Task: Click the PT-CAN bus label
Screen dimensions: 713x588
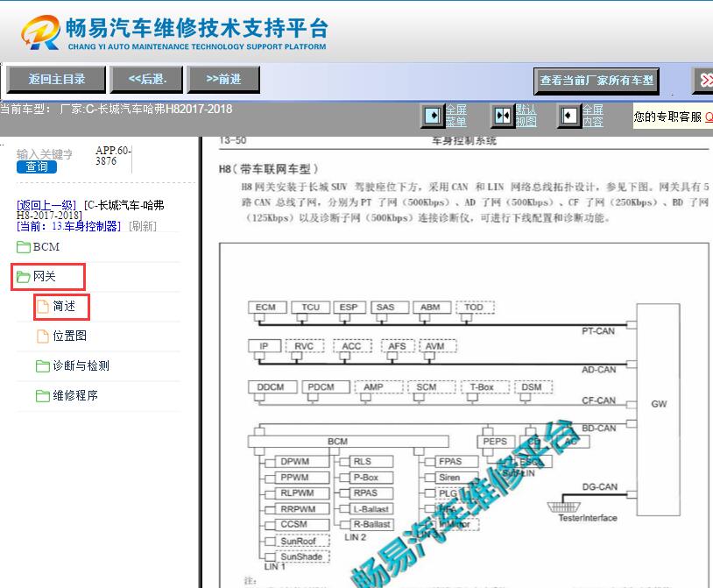Action: (598, 331)
